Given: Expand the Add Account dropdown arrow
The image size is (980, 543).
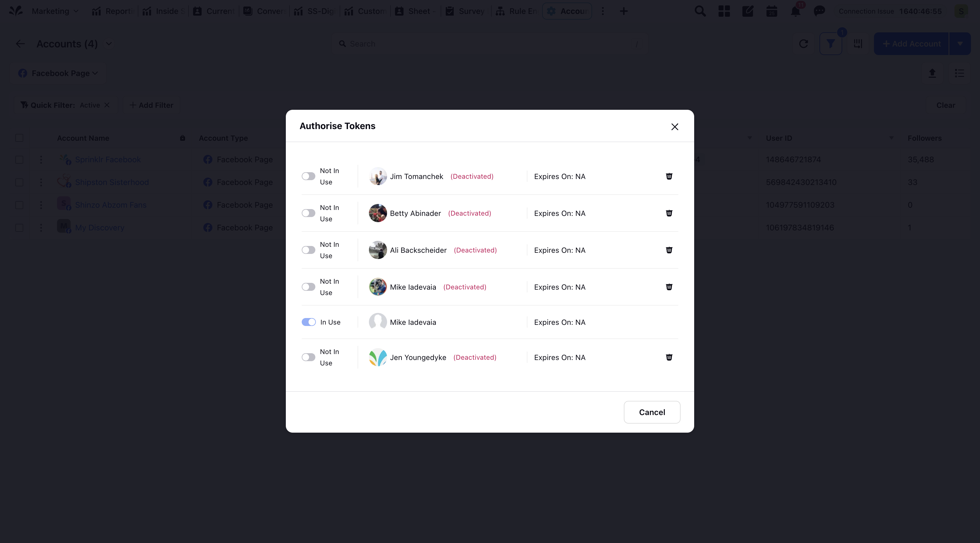Looking at the screenshot, I should pyautogui.click(x=960, y=44).
